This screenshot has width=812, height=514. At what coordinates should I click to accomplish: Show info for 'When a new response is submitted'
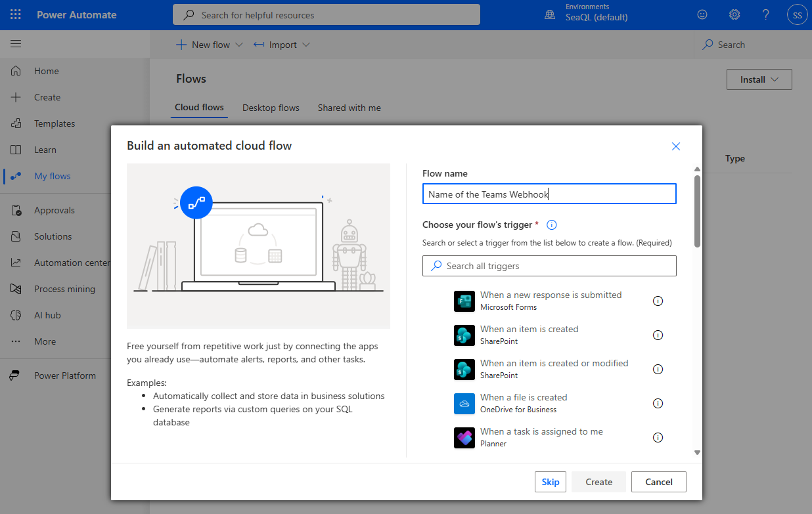click(x=658, y=301)
